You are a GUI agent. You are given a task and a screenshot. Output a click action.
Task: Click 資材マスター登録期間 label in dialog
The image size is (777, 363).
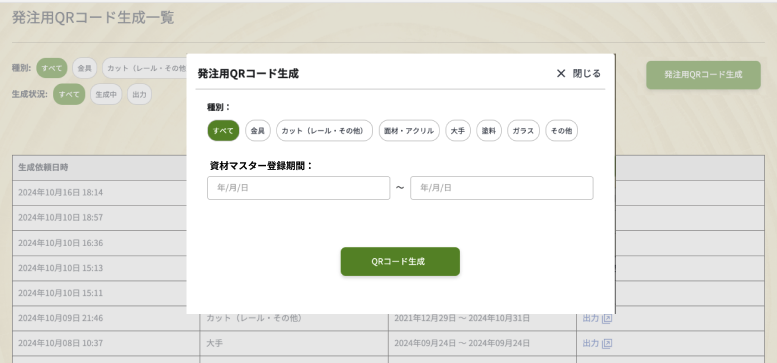point(262,166)
